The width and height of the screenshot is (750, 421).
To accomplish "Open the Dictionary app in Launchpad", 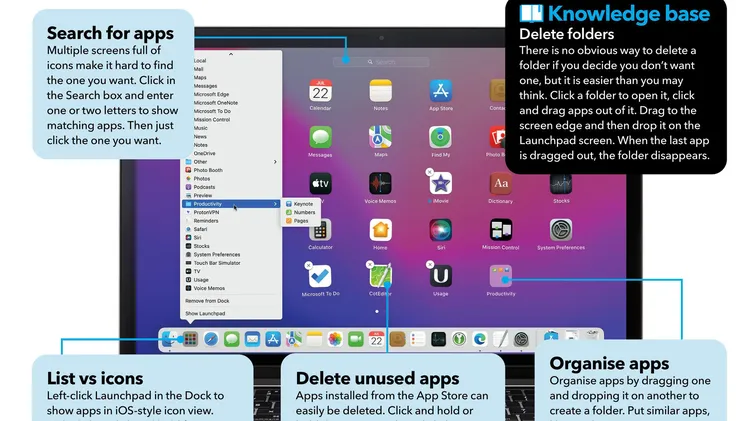I will 500,183.
